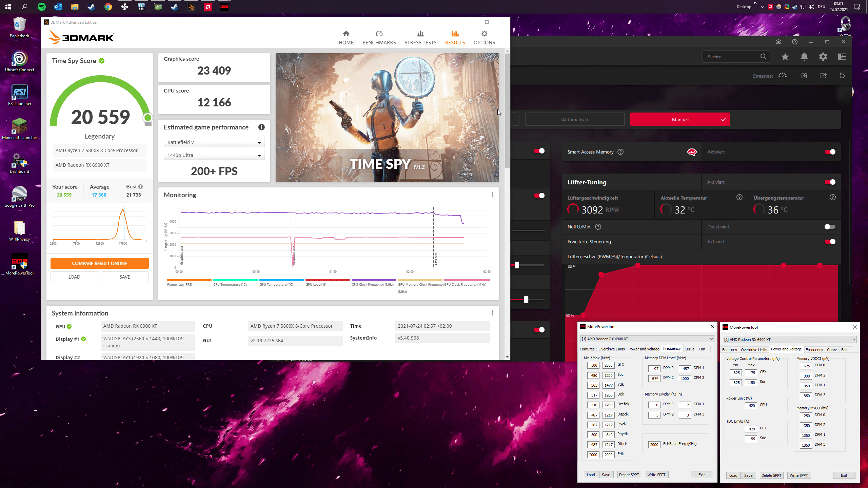Expand the GPU selector in the left MorePowerTool window
The width and height of the screenshot is (868, 488).
[647, 339]
